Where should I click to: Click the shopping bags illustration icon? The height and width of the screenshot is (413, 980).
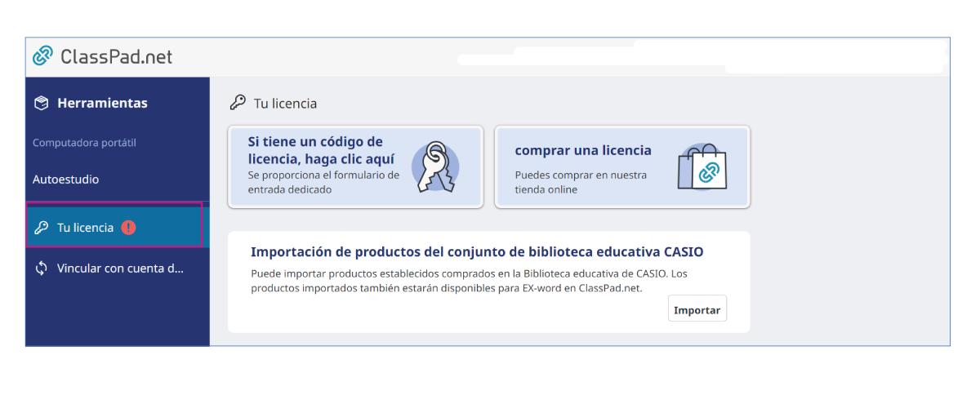tap(702, 167)
